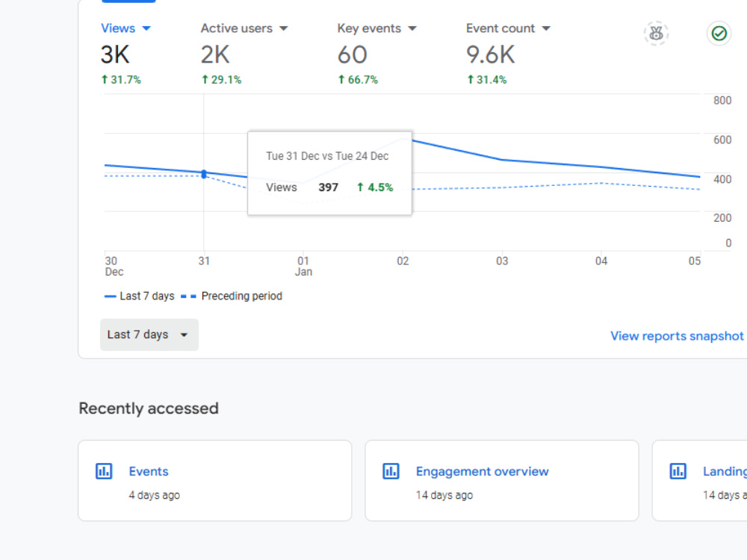The width and height of the screenshot is (747, 560).
Task: Open the Active users metric dropdown
Action: 244,28
